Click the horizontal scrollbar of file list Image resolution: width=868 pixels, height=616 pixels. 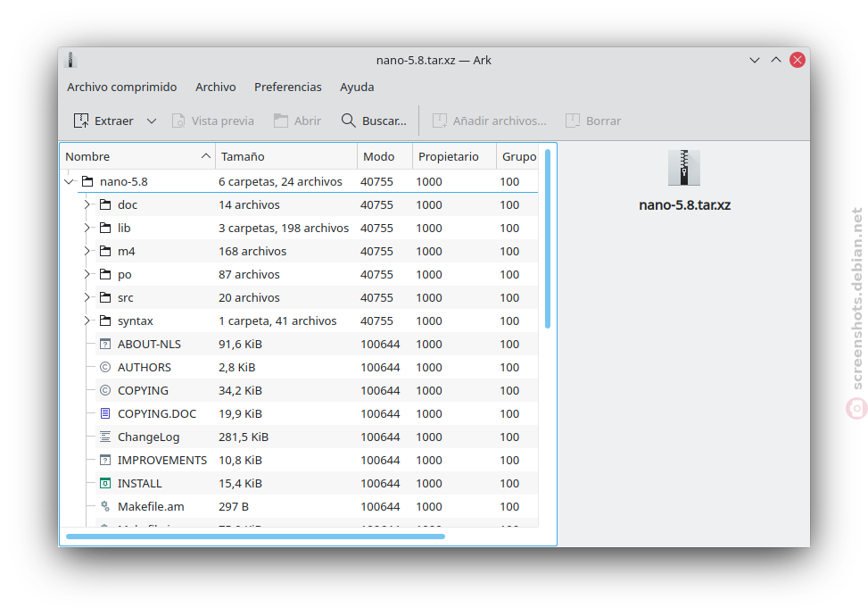coord(255,537)
